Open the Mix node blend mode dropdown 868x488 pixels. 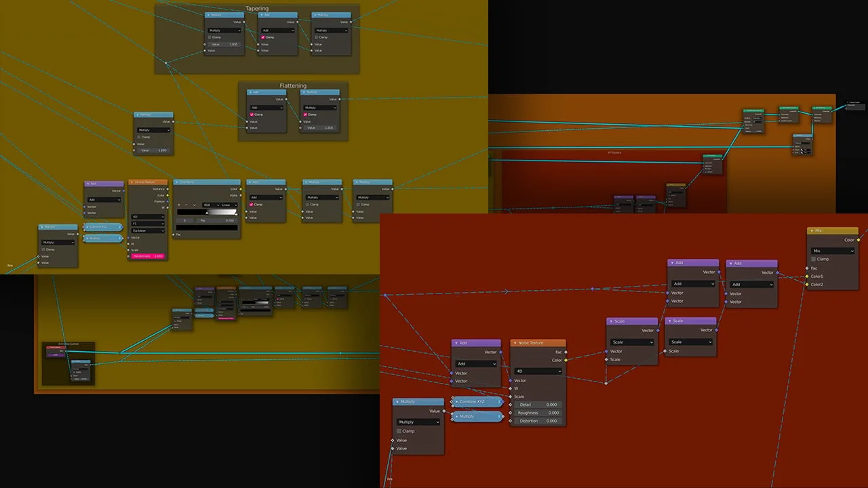(833, 251)
